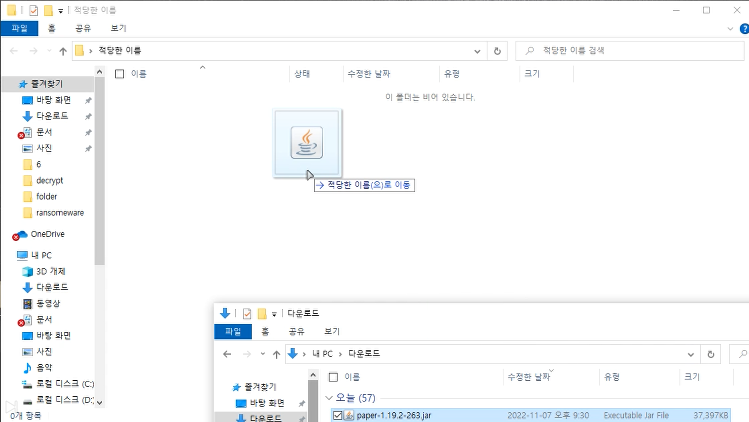Click the 적당한 이름 검색 search box
The height and width of the screenshot is (422, 749).
(630, 51)
